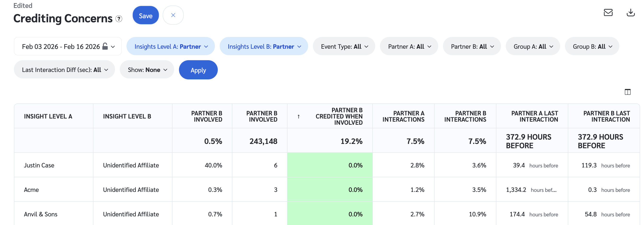
Task: Expand the Group B filter
Action: pyautogui.click(x=592, y=47)
